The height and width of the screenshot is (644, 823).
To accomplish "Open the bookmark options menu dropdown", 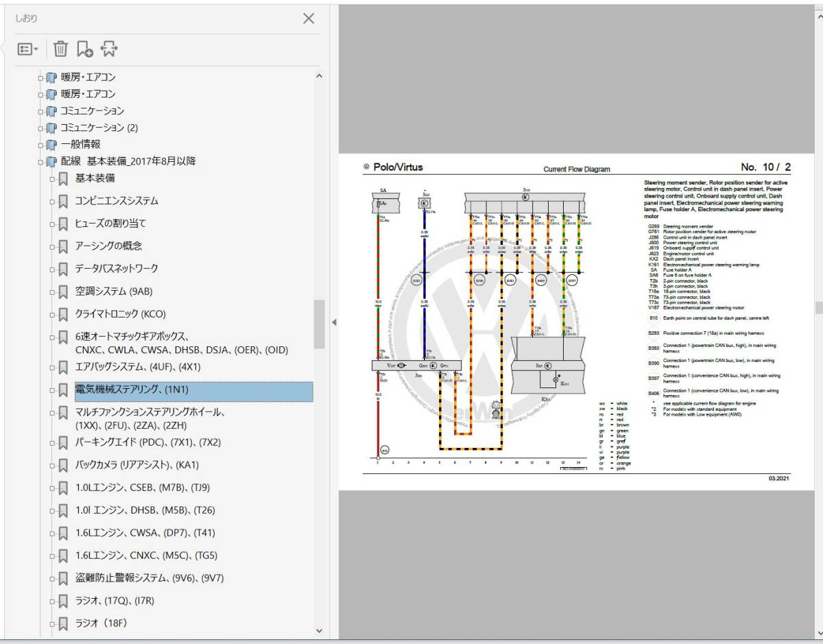I will [x=27, y=49].
